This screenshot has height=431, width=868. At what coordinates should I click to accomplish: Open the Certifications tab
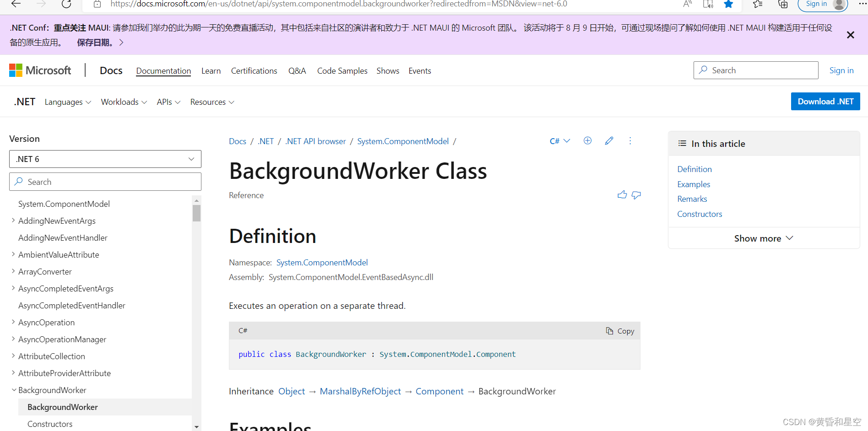pyautogui.click(x=254, y=71)
